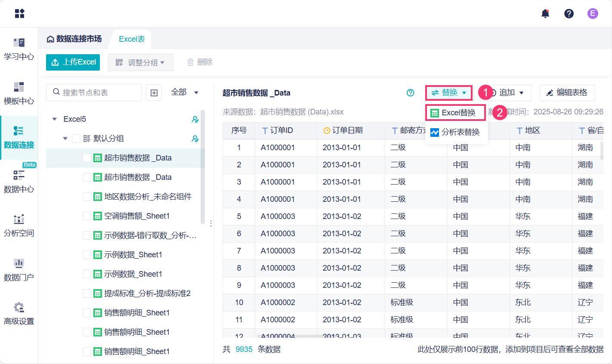This screenshot has height=364, width=612.
Task: Click the data table vertical scrollbar
Action: point(602,151)
